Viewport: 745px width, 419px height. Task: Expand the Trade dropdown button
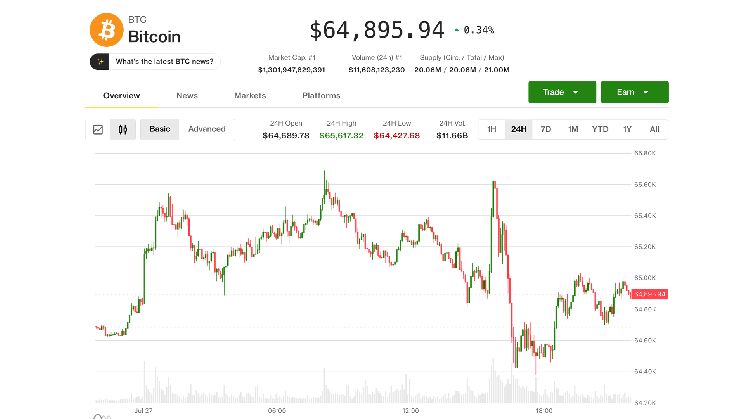pyautogui.click(x=562, y=92)
